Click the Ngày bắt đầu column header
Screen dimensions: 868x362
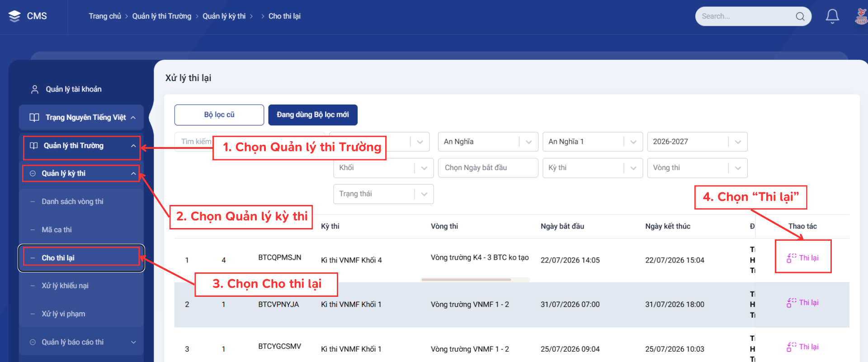coord(562,226)
